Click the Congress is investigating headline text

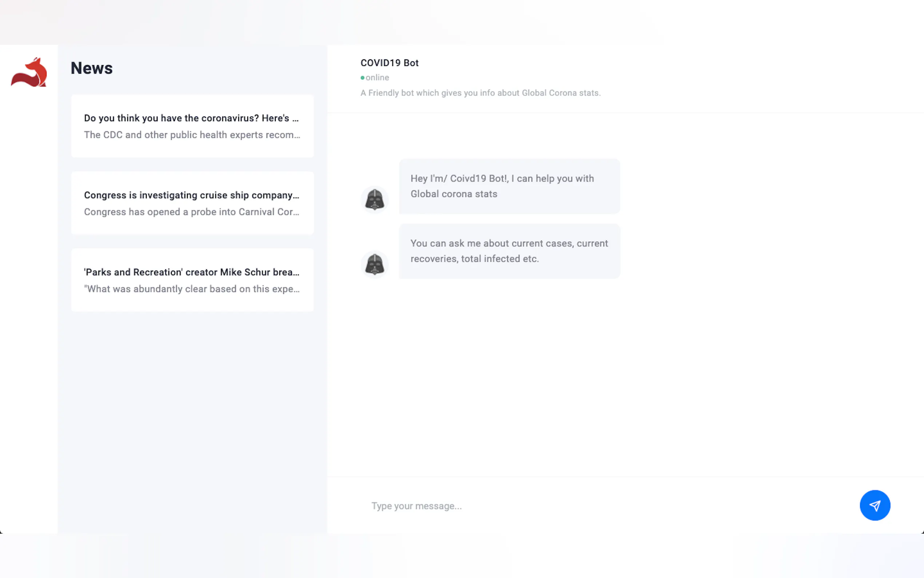(x=192, y=195)
